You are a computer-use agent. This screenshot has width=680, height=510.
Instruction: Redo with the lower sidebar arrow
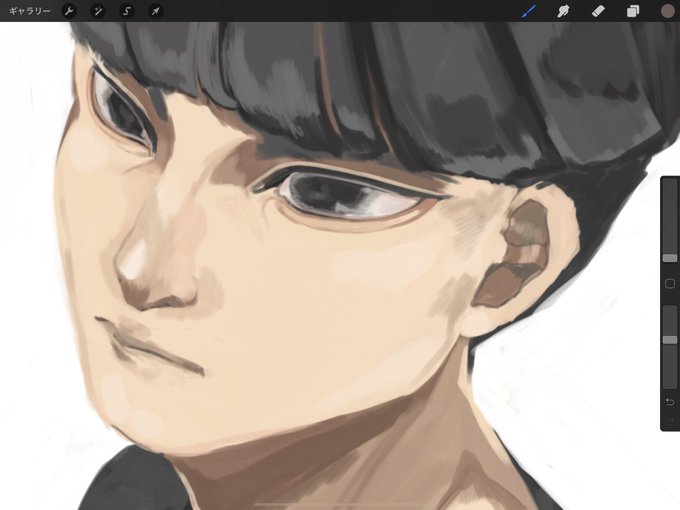click(x=670, y=421)
